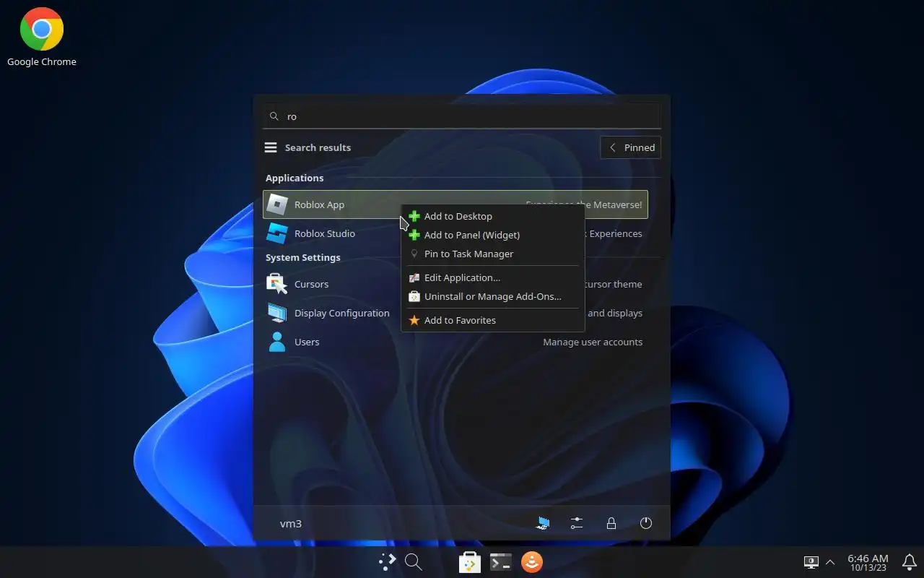The width and height of the screenshot is (924, 578).
Task: Launch the Konsole terminal from taskbar
Action: click(501, 562)
